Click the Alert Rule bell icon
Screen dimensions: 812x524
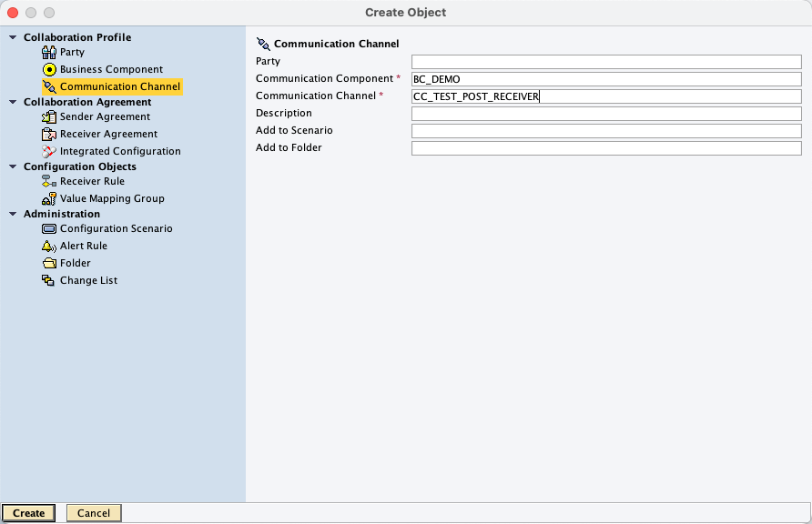[49, 246]
